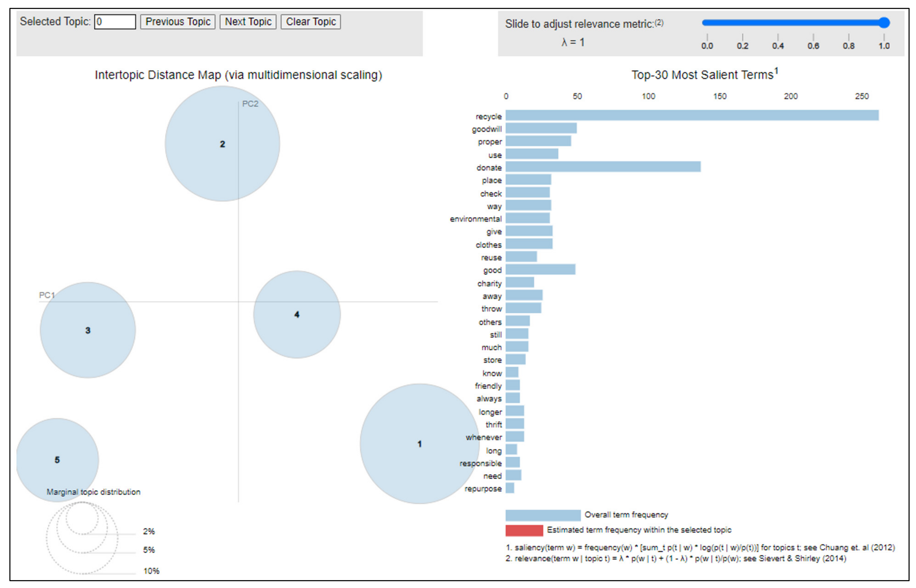Click the red Estimated term frequency swatch
The height and width of the screenshot is (588, 916).
coord(524,530)
